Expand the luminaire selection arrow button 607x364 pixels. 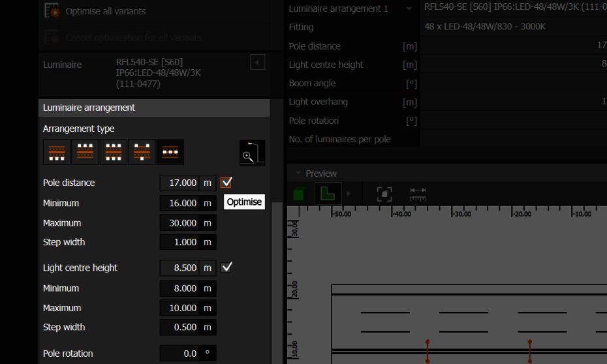(x=258, y=62)
